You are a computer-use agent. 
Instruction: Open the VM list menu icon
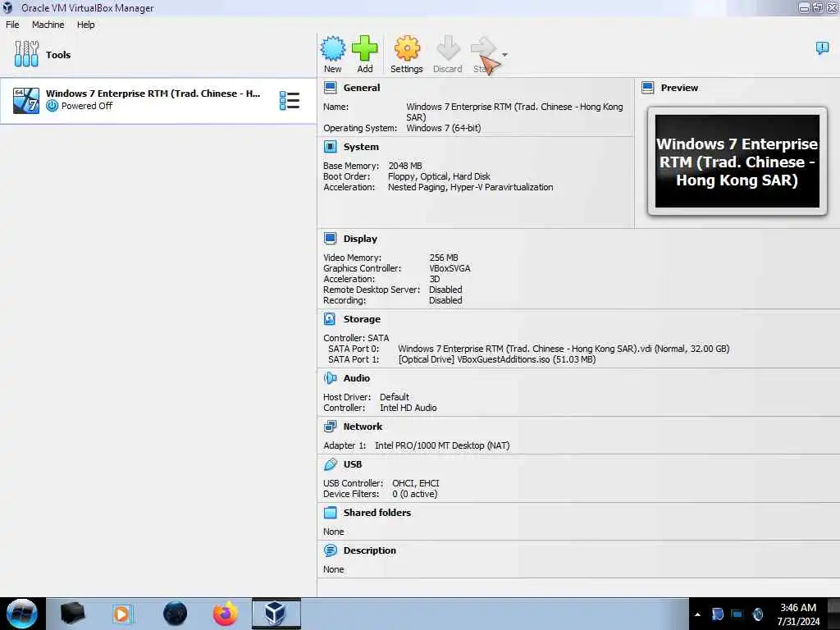click(290, 101)
